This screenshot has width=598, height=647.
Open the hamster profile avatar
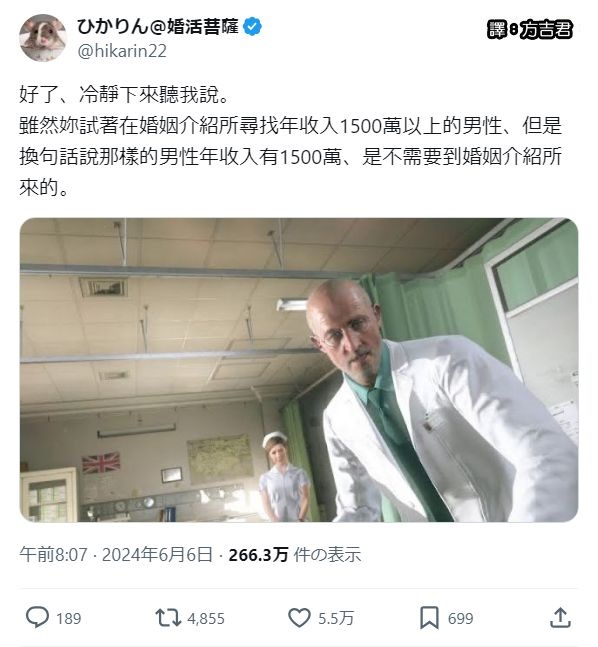point(43,38)
